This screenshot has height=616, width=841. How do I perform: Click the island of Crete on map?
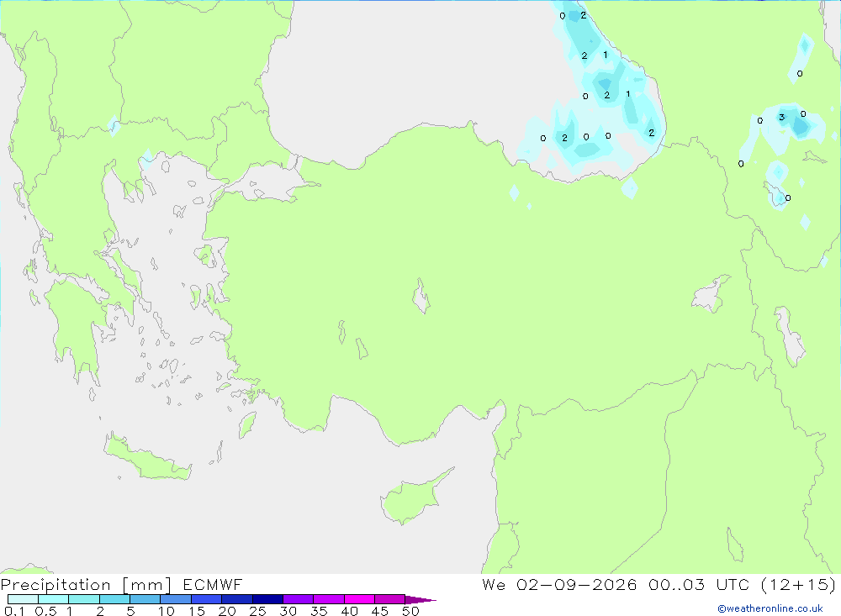coord(148,457)
